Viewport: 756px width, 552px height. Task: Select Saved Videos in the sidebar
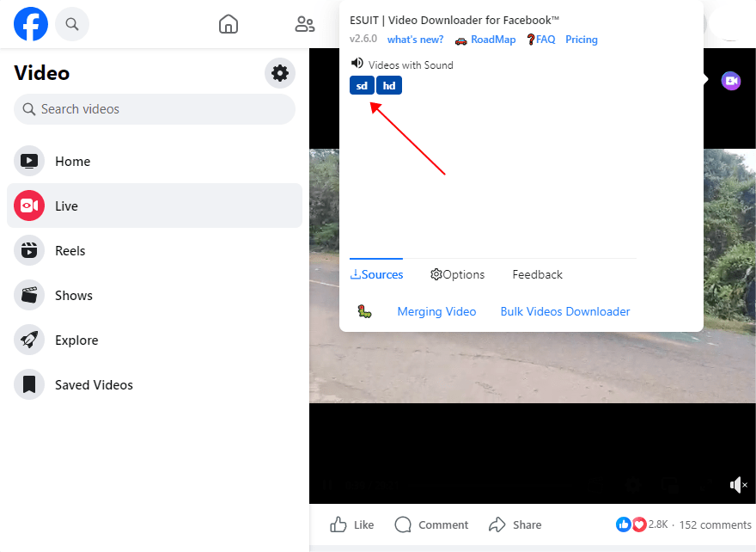(155, 384)
